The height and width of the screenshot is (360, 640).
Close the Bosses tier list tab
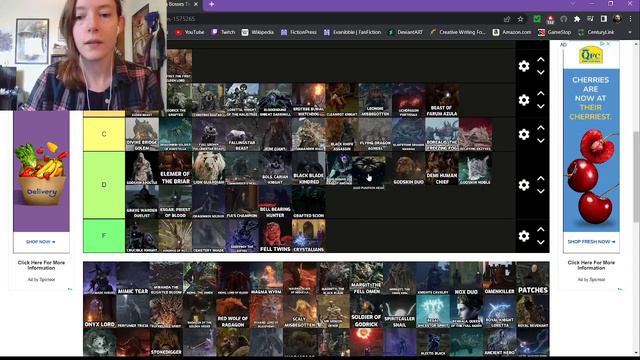pos(196,4)
